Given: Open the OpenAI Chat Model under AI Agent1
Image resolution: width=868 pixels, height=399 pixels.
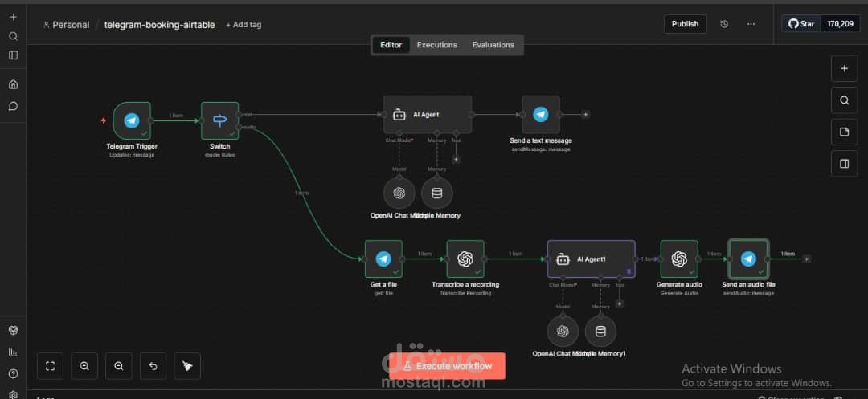Looking at the screenshot, I should point(563,332).
